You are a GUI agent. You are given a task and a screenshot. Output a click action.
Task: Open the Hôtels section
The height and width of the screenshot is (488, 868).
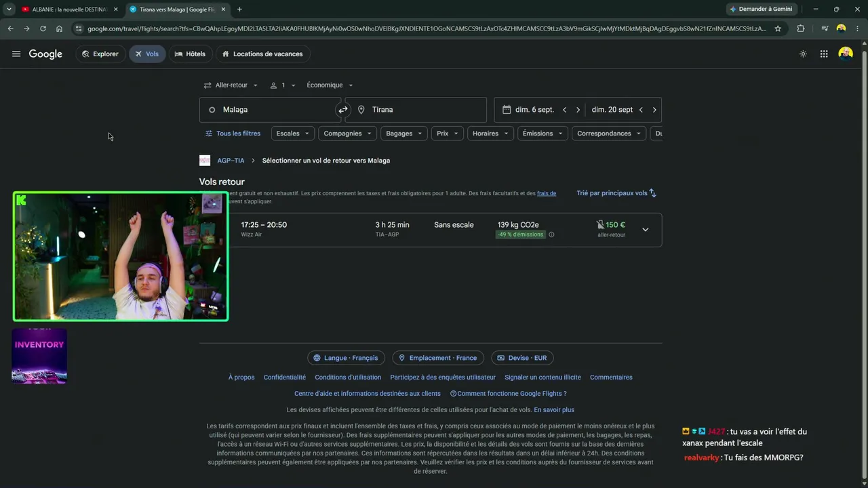191,54
